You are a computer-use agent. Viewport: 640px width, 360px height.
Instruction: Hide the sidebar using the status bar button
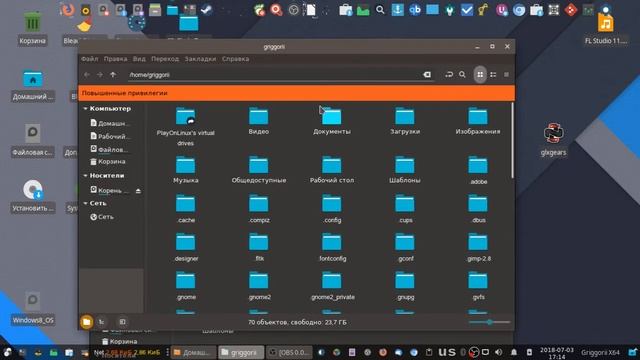coord(122,322)
